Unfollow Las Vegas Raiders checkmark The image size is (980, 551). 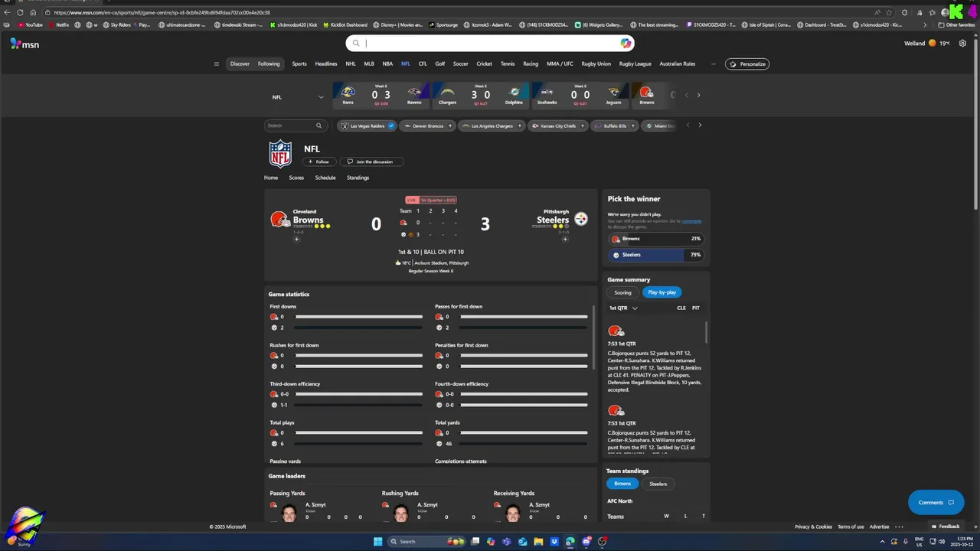[391, 126]
